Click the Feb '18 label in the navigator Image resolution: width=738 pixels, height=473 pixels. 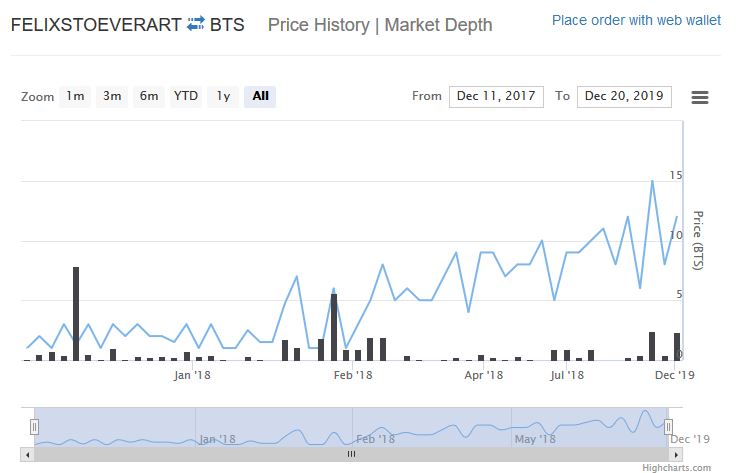(x=375, y=439)
